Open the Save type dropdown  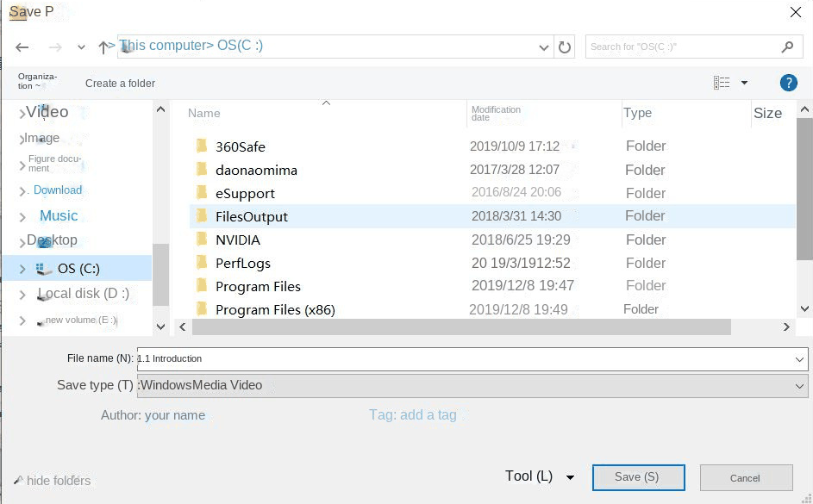pyautogui.click(x=799, y=386)
